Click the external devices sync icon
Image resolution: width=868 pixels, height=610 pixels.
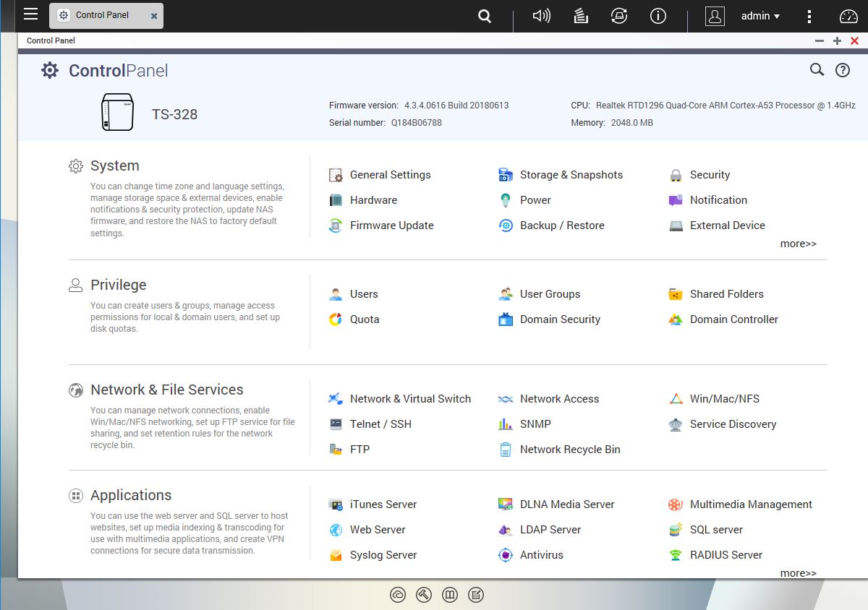pyautogui.click(x=618, y=16)
